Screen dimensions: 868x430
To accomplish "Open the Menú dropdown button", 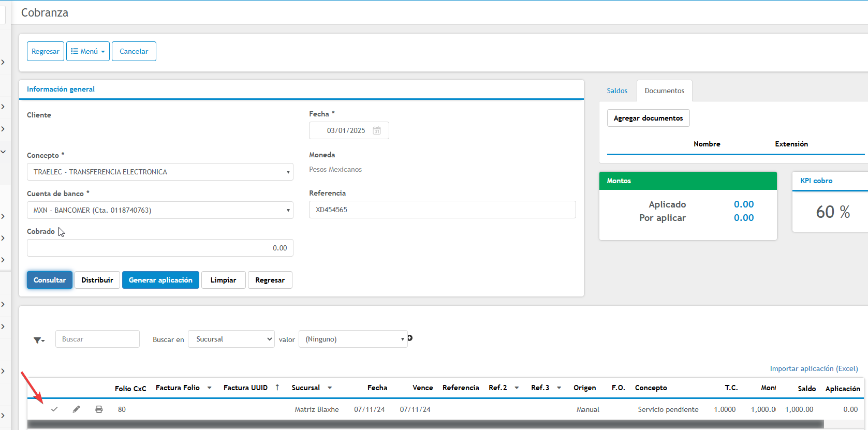I will tap(88, 51).
